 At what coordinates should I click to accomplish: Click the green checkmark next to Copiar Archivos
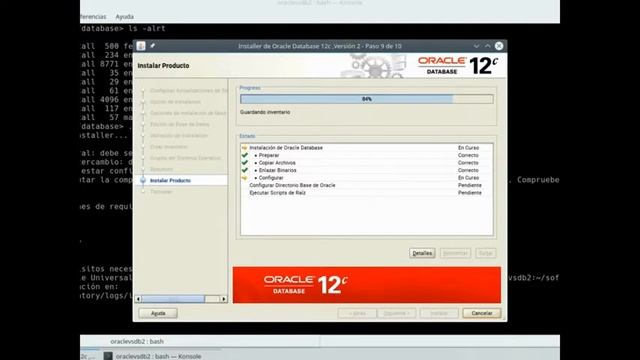[244, 162]
